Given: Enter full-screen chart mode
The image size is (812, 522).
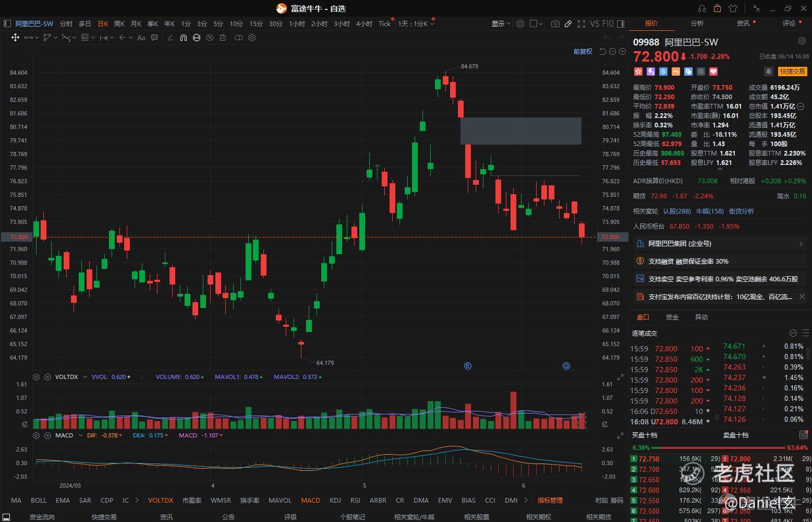Looking at the screenshot, I should pyautogui.click(x=581, y=23).
